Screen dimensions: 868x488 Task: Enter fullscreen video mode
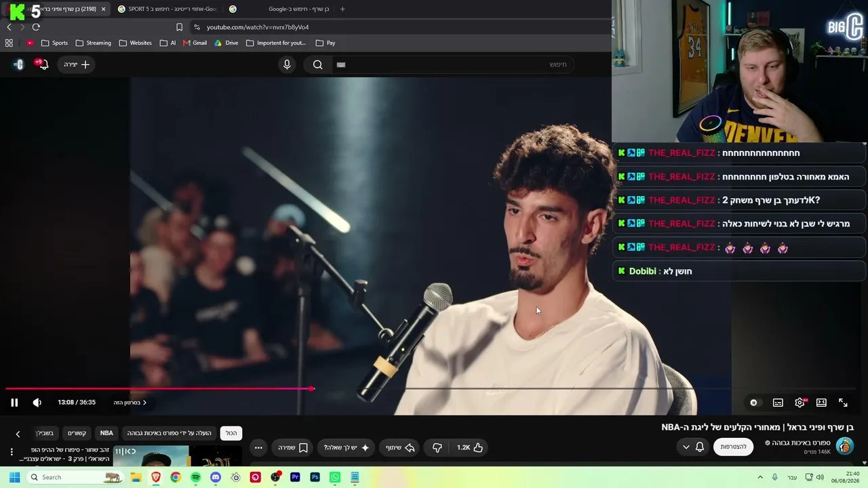843,403
